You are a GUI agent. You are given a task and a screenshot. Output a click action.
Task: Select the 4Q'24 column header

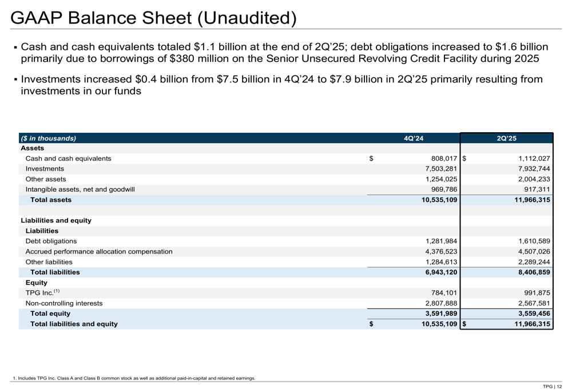(414, 138)
